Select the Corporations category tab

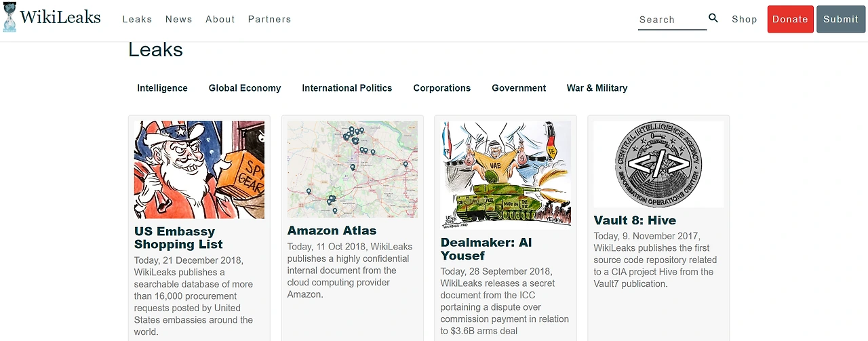coord(442,88)
